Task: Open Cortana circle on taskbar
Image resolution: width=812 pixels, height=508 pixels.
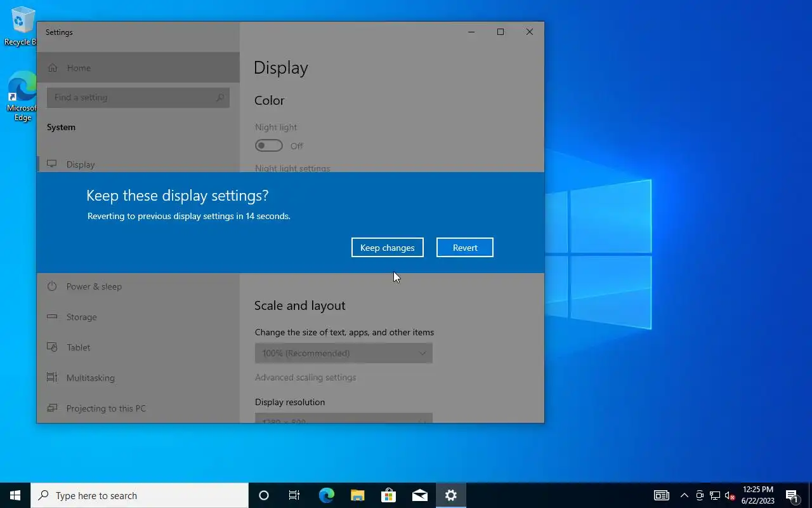Action: (x=264, y=495)
